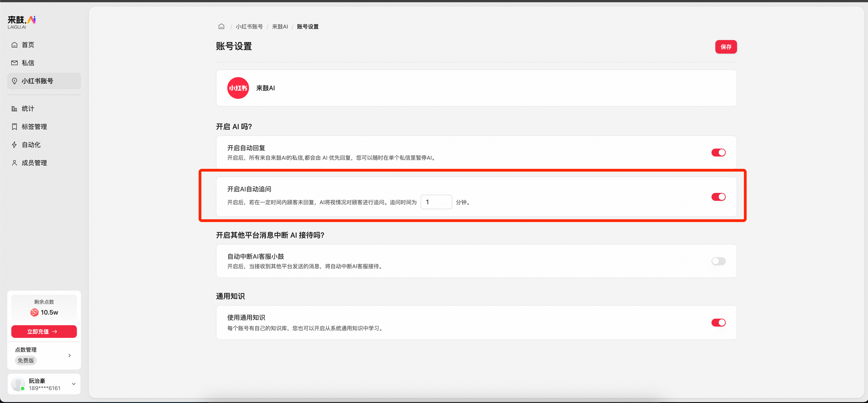Expand the 点数管理 section chevron
Screen dimensions: 868x403
[70, 355]
